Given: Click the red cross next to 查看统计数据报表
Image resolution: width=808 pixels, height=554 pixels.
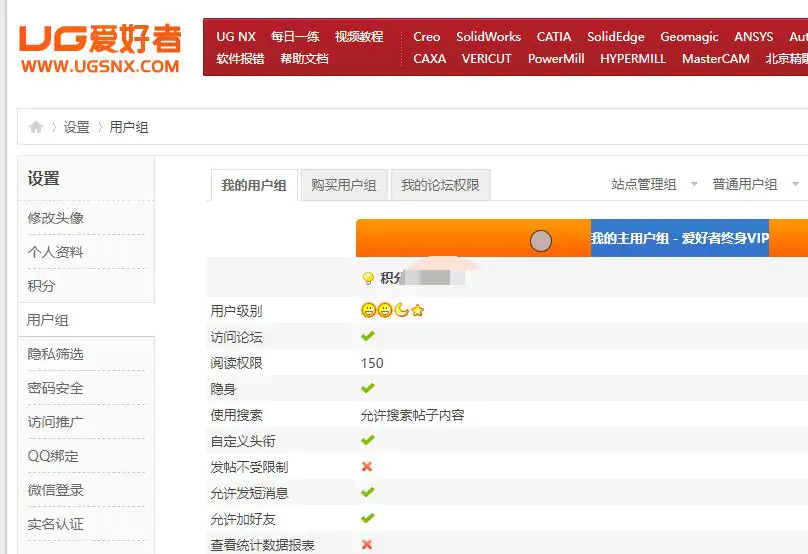Looking at the screenshot, I should point(367,544).
